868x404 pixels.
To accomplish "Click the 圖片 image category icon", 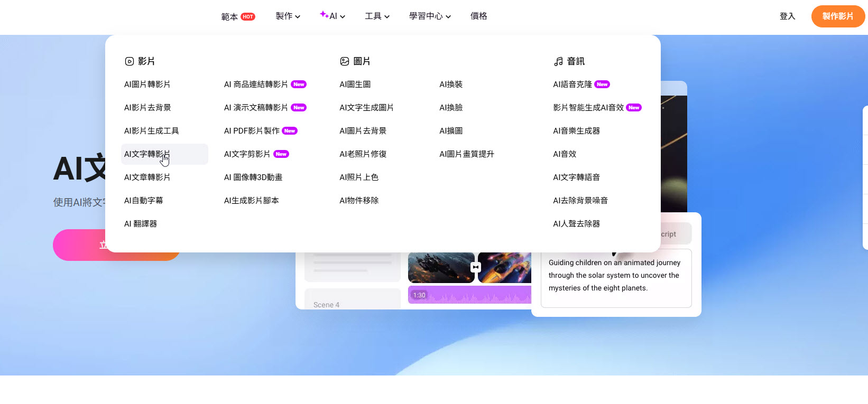I will point(345,61).
